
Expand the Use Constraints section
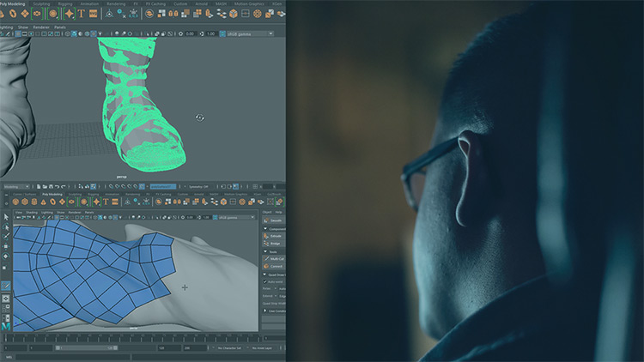(265, 311)
